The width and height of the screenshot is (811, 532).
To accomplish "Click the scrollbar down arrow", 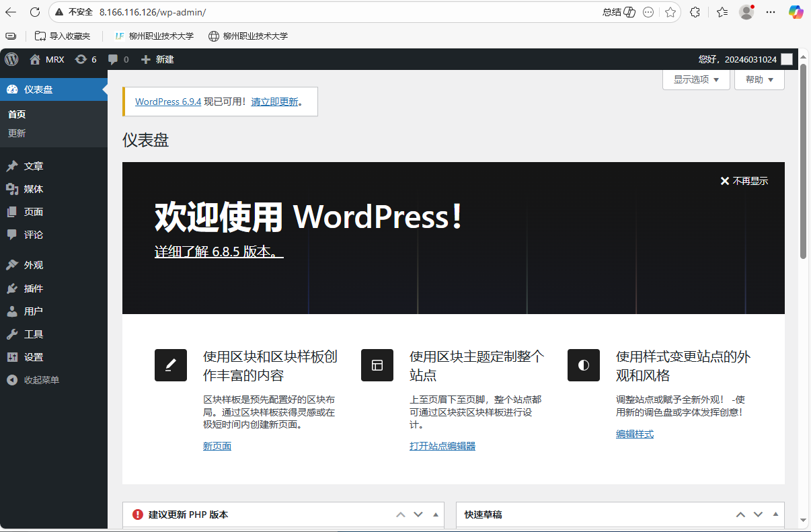I will pos(804,519).
